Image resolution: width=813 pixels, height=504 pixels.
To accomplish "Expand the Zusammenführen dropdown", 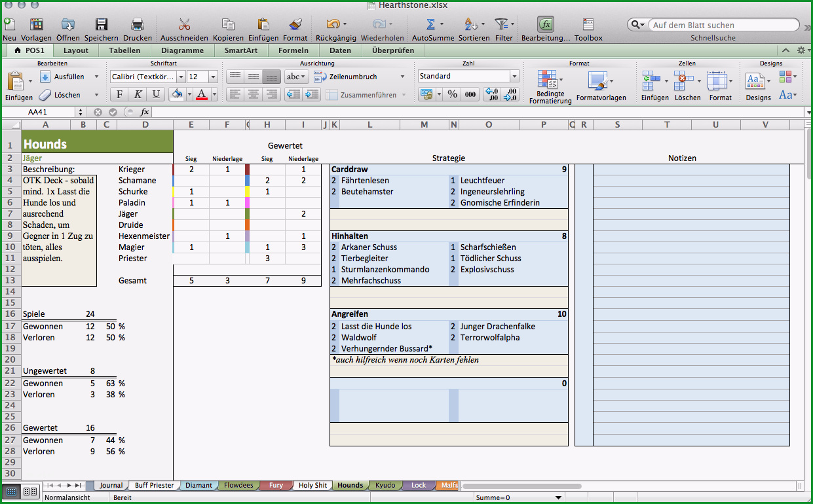I will tap(404, 95).
